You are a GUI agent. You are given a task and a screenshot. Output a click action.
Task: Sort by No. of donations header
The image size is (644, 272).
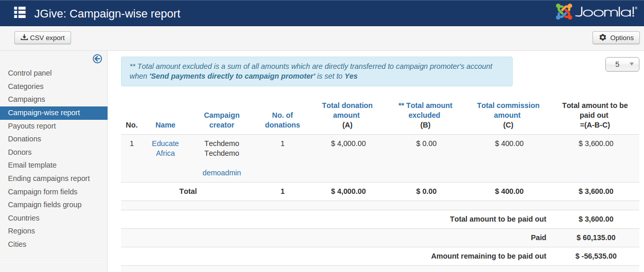pyautogui.click(x=283, y=120)
